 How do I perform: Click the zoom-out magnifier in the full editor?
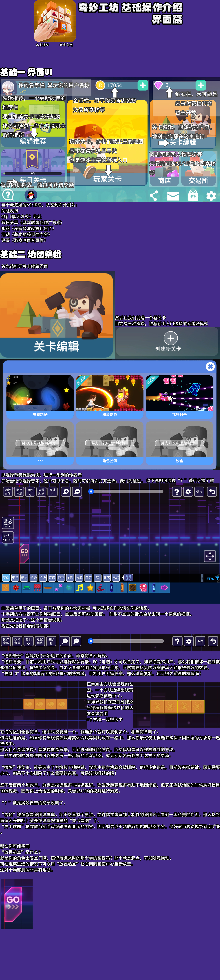(x=77, y=492)
